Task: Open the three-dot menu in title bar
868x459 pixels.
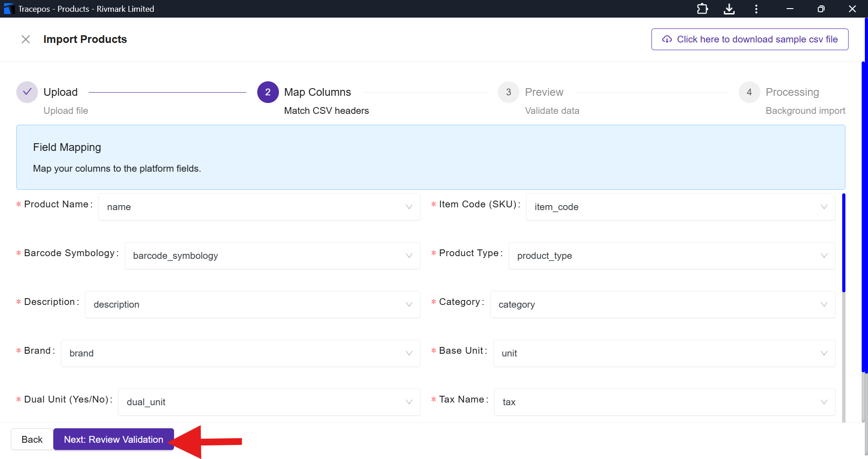Action: point(756,9)
